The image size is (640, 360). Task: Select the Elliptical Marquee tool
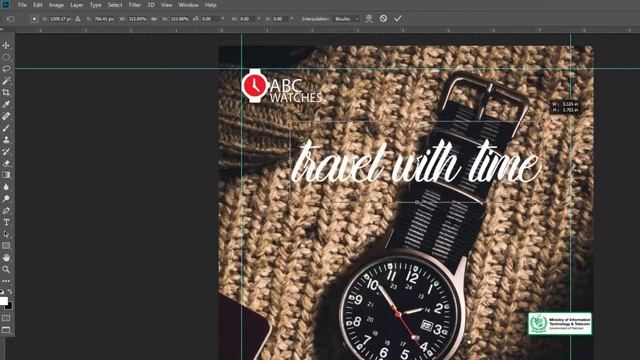[x=6, y=57]
